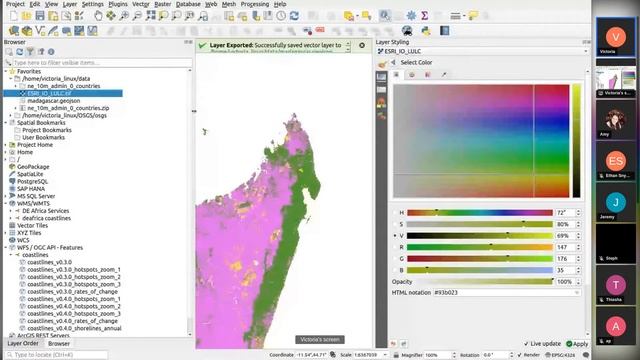The height and width of the screenshot is (360, 640).
Task: Click the Add Selected Layers browser icon
Action: [9, 52]
